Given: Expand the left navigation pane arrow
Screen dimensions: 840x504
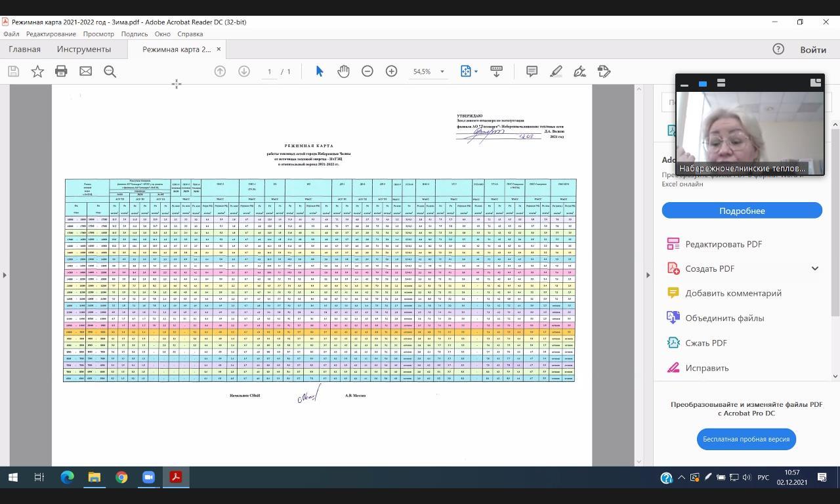Looking at the screenshot, I should point(5,274).
